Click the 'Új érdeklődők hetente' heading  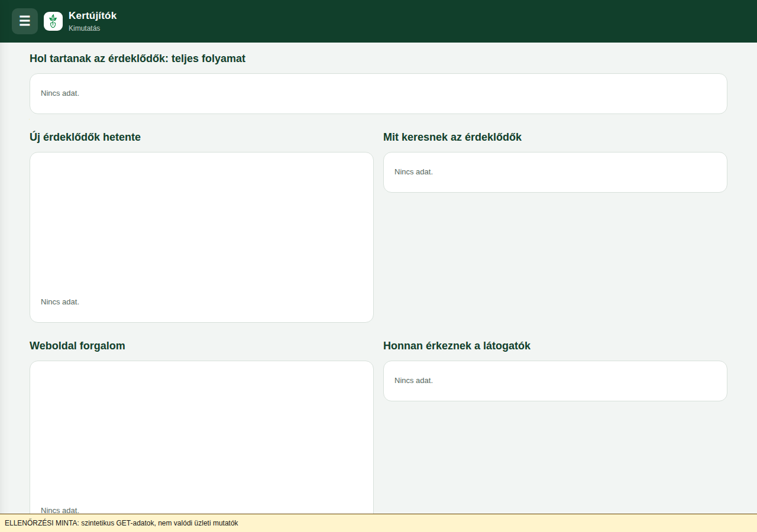[85, 137]
